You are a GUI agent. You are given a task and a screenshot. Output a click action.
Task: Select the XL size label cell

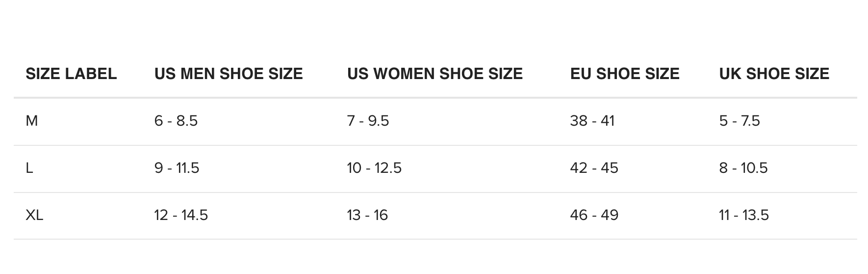point(34,215)
